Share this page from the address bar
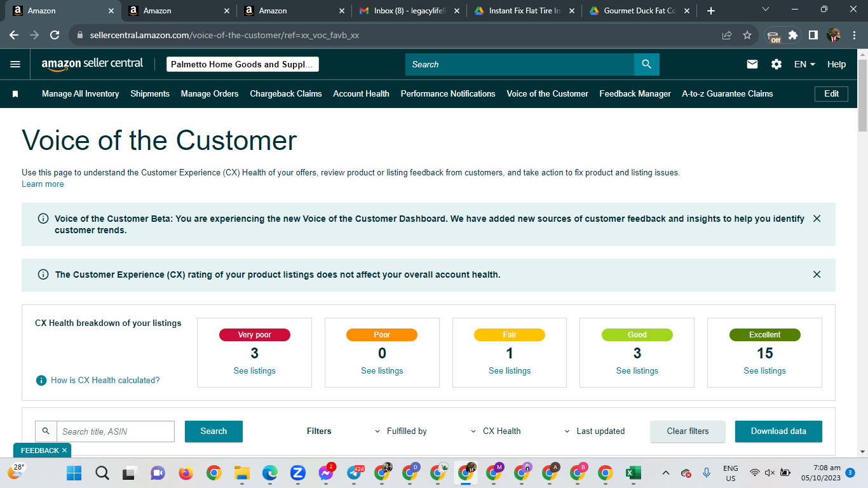The height and width of the screenshot is (488, 868). pos(727,36)
